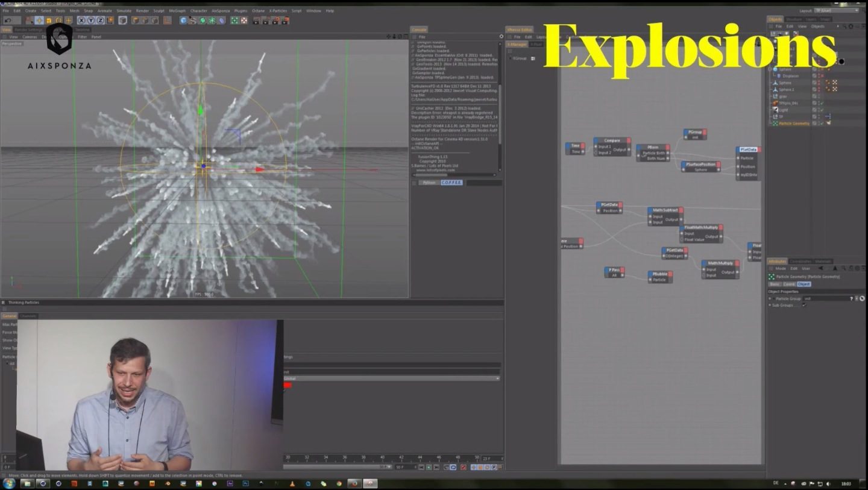Click the Render View cube icon
Viewport: 868px width, 490px height.
coord(122,20)
